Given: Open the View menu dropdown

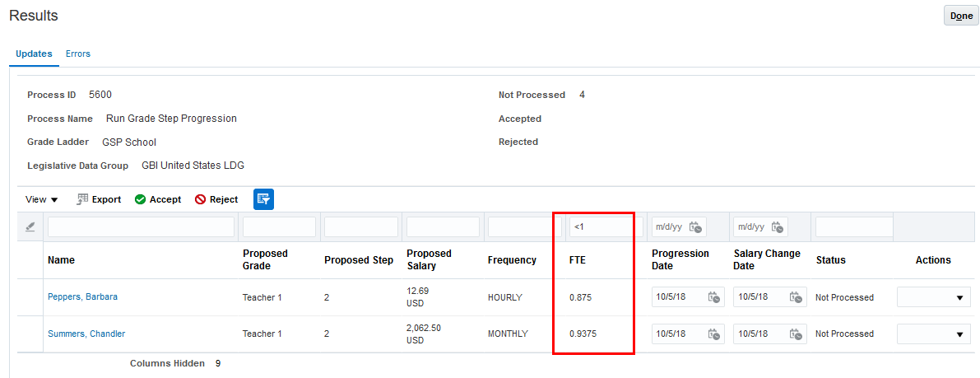Looking at the screenshot, I should pos(42,199).
